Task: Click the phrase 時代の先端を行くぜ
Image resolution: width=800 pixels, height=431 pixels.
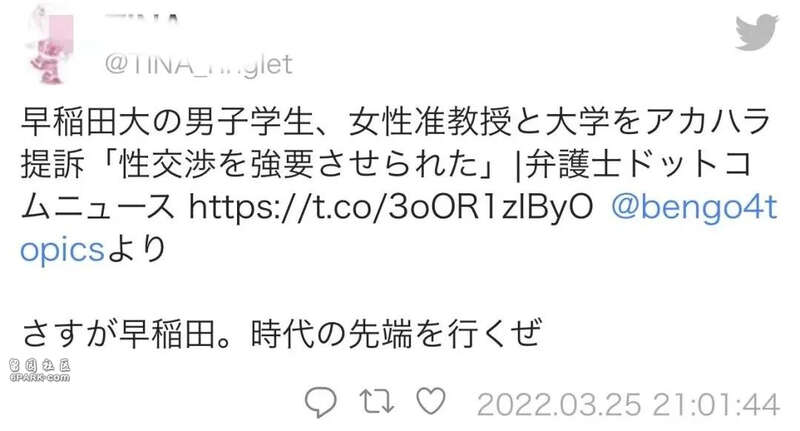Action: coord(396,334)
